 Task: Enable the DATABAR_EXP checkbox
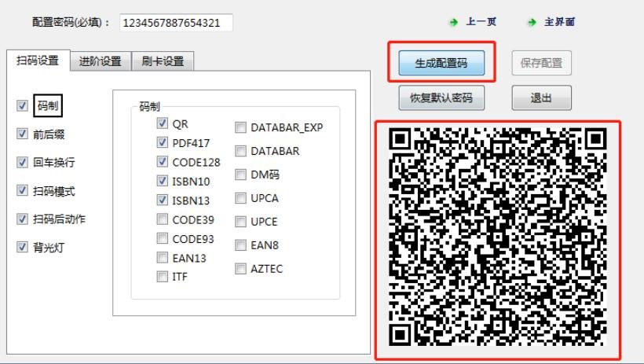click(x=240, y=127)
